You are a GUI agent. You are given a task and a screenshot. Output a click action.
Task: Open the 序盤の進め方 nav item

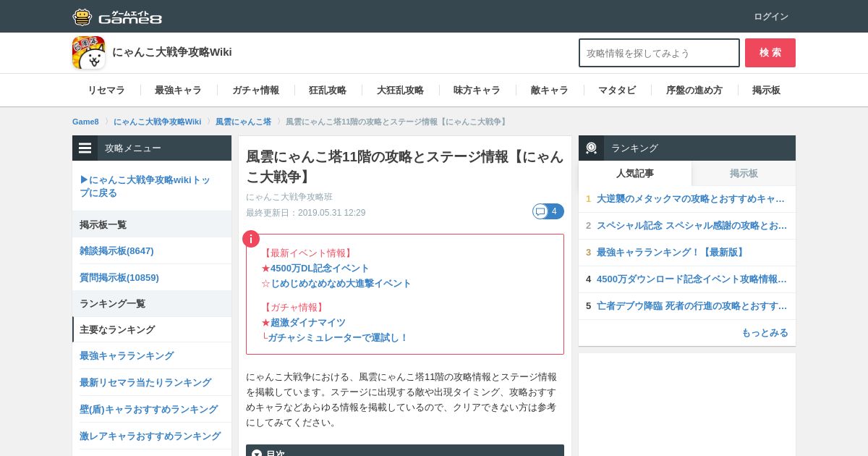[x=694, y=90]
